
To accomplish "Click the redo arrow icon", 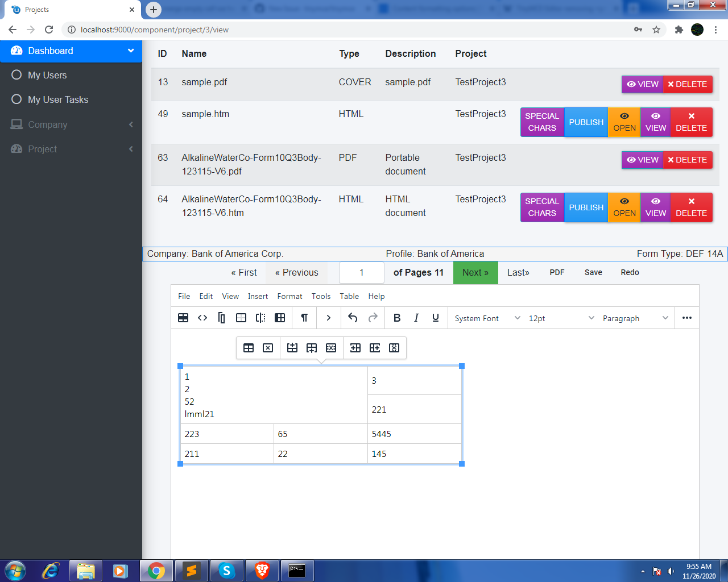I will [x=374, y=318].
